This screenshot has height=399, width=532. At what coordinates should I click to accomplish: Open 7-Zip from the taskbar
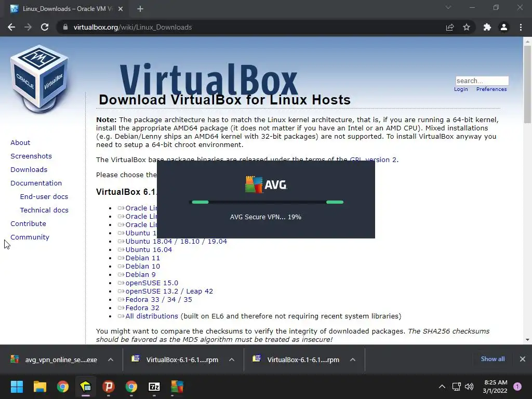pyautogui.click(x=154, y=387)
